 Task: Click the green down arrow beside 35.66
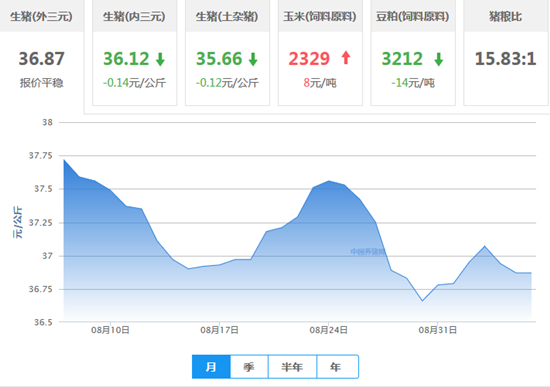(x=253, y=59)
